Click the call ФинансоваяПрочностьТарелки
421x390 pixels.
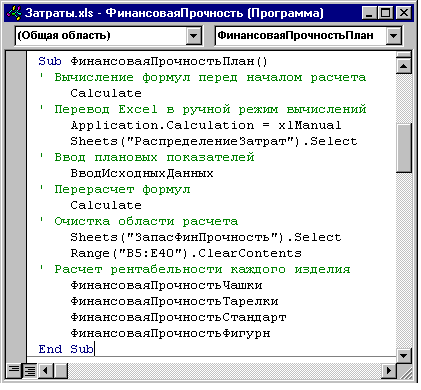click(174, 301)
